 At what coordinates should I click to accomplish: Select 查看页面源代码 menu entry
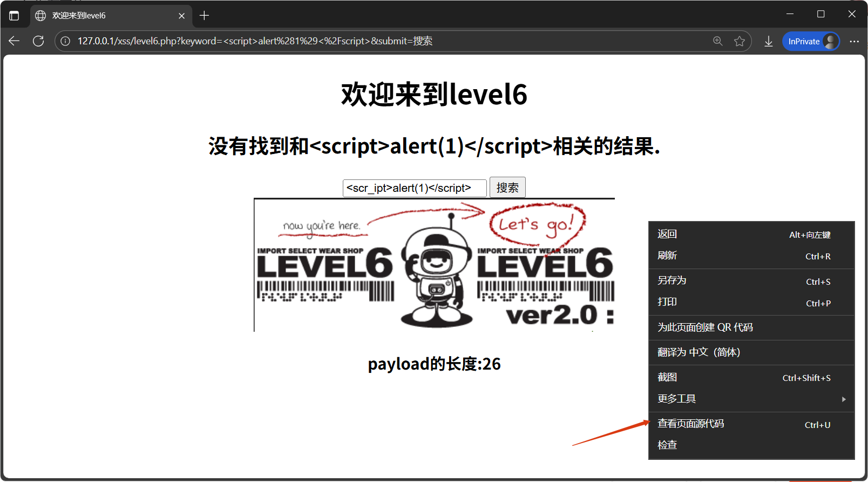pyautogui.click(x=751, y=424)
